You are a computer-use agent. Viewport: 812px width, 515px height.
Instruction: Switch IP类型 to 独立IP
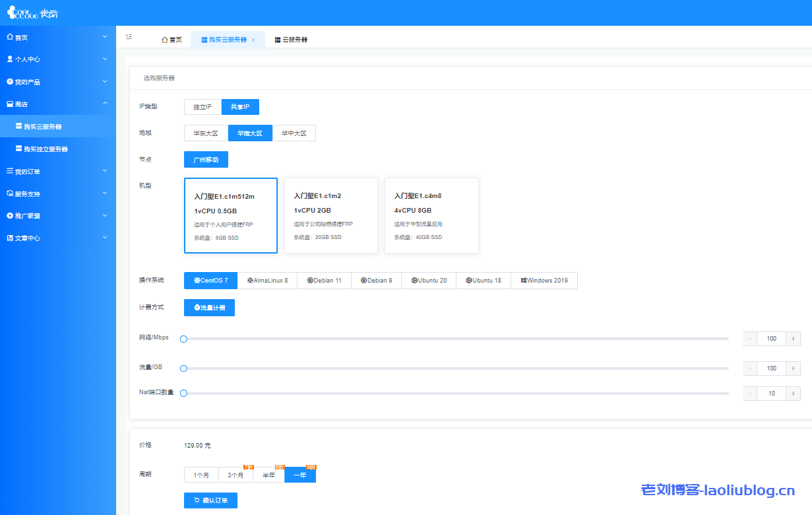click(203, 106)
